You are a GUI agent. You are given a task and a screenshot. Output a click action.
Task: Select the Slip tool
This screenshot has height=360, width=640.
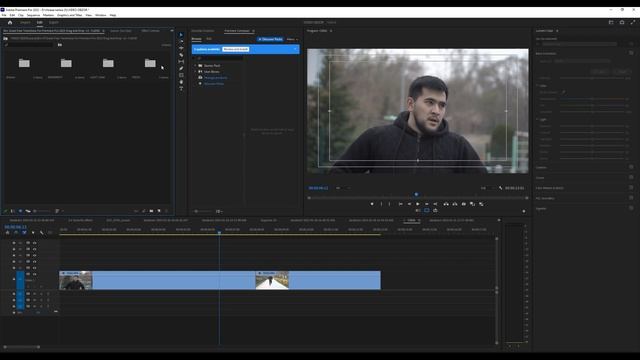pyautogui.click(x=181, y=62)
